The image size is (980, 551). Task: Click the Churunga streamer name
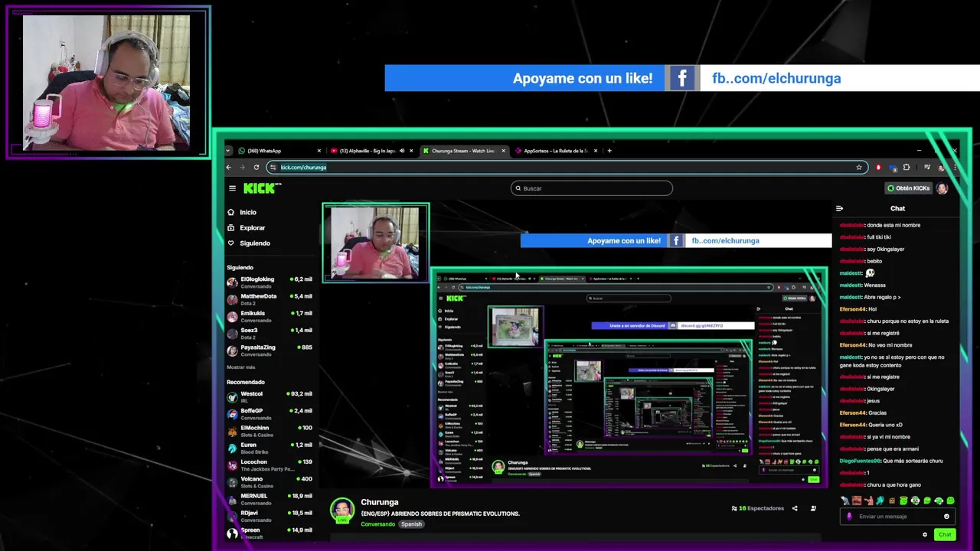point(380,502)
